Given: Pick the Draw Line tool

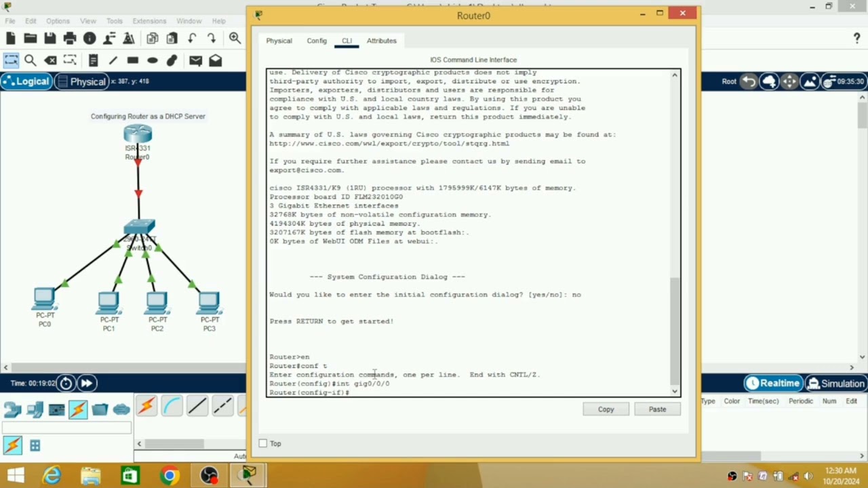Looking at the screenshot, I should click(113, 60).
